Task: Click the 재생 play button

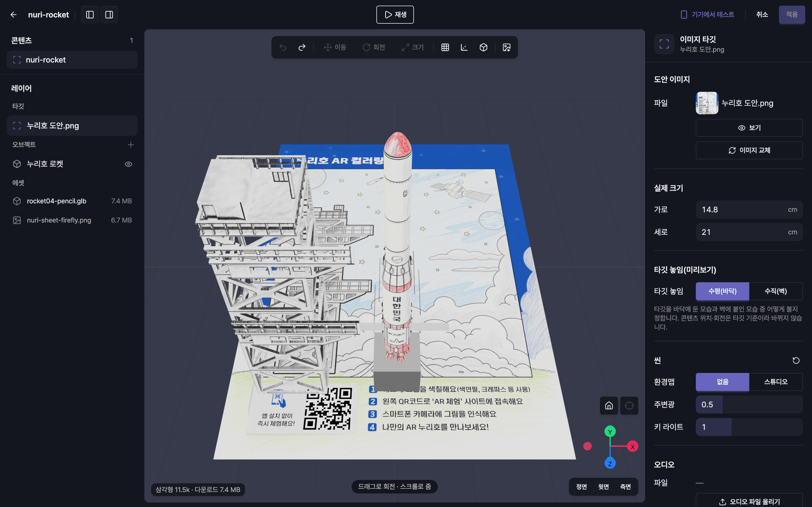Action: coord(395,15)
